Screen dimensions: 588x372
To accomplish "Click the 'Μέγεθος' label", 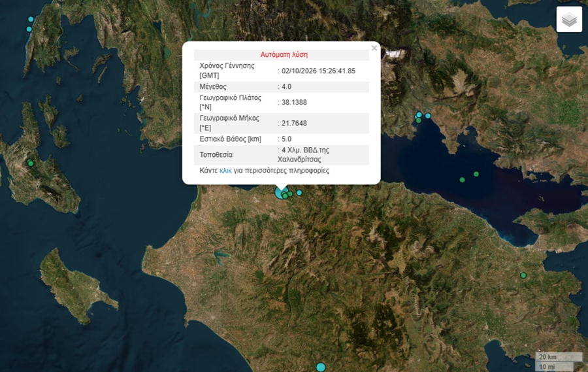I will click(212, 87).
